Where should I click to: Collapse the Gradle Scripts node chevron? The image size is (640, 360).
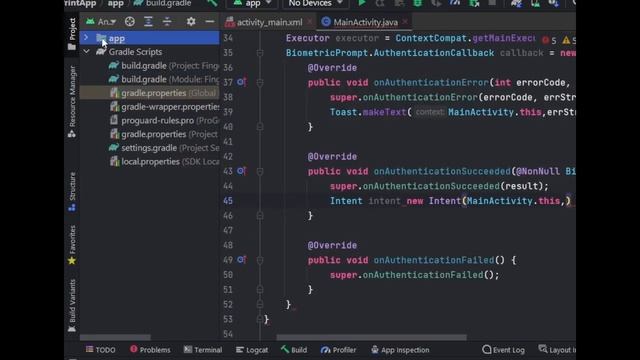point(86,52)
